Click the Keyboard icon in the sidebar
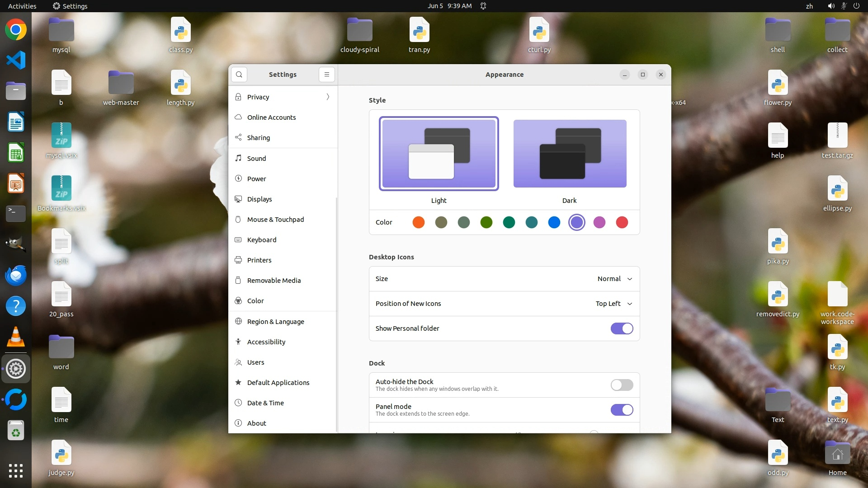Image resolution: width=868 pixels, height=488 pixels. 238,239
